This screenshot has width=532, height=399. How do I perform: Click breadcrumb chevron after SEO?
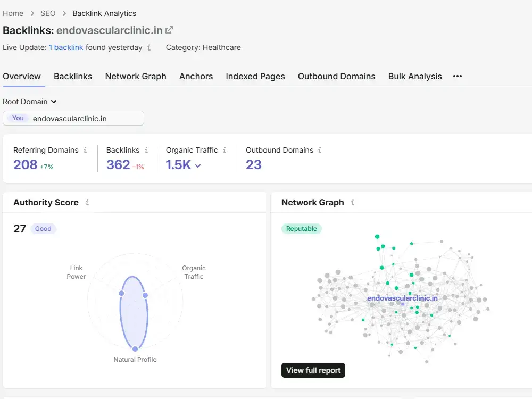64,13
